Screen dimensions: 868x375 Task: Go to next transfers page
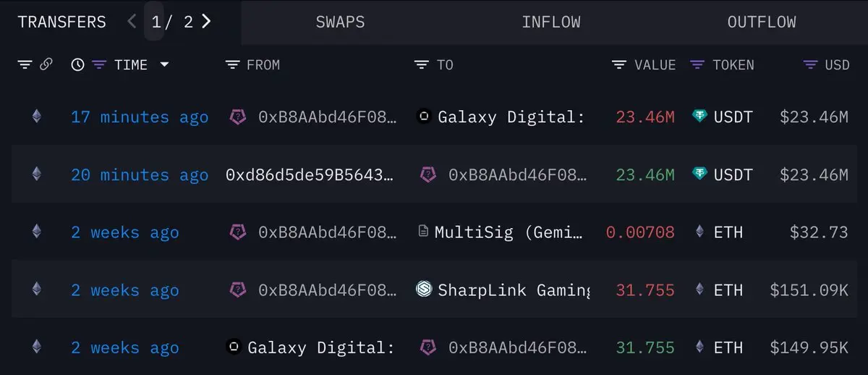coord(207,21)
